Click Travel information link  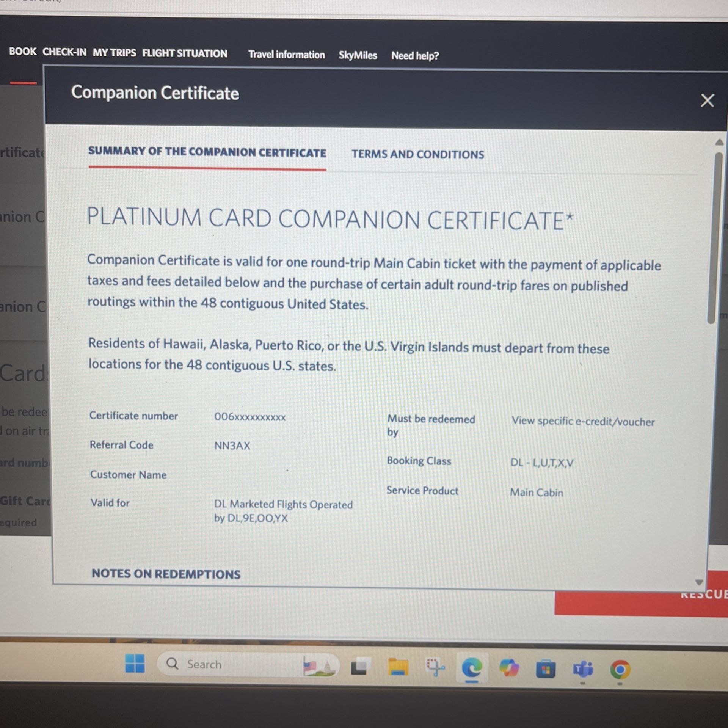[286, 55]
